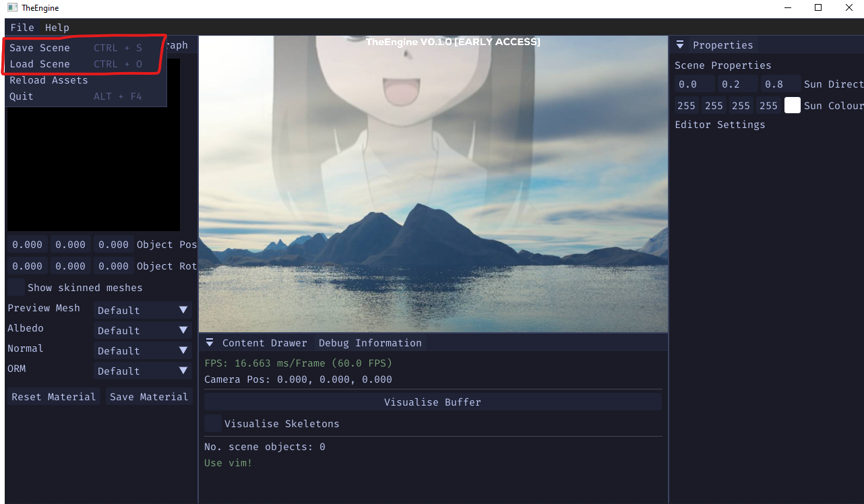
Task: Open the Preview Mesh dropdown
Action: pos(143,310)
